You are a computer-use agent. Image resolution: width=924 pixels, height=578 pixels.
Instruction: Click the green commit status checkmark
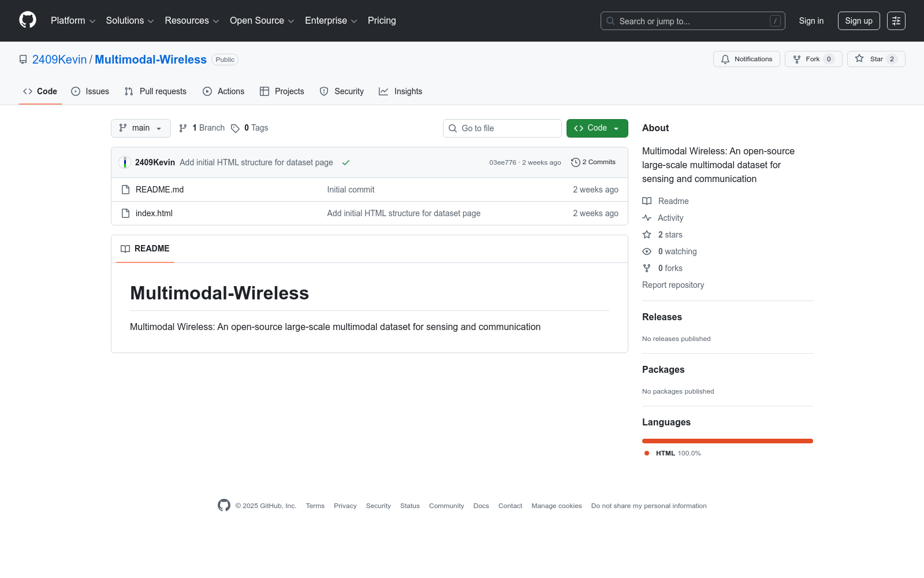point(346,162)
